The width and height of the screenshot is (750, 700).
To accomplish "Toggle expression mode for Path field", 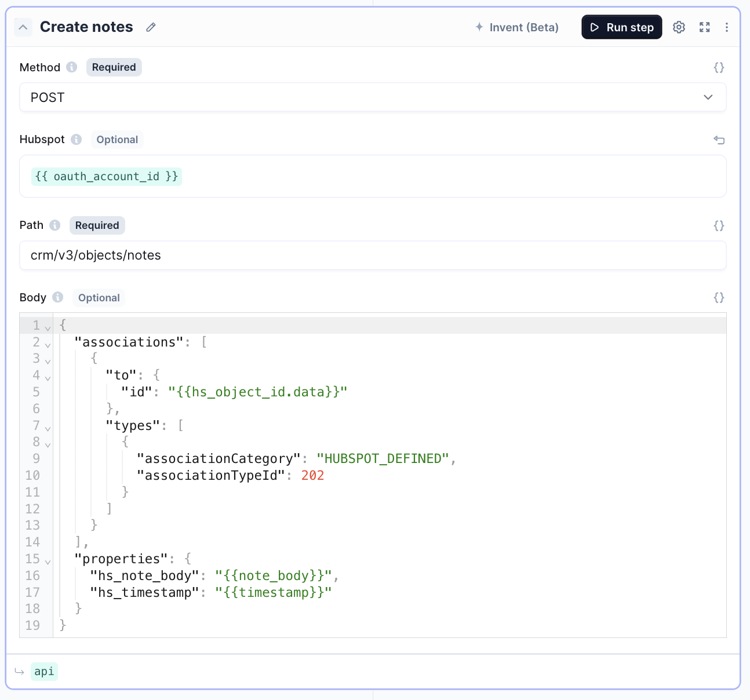I will (x=719, y=225).
